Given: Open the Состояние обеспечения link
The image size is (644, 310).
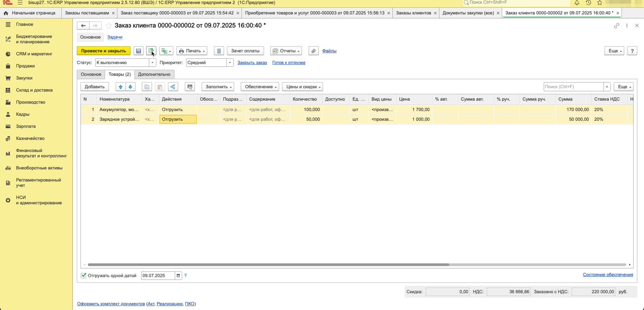Looking at the screenshot, I should click(x=608, y=275).
